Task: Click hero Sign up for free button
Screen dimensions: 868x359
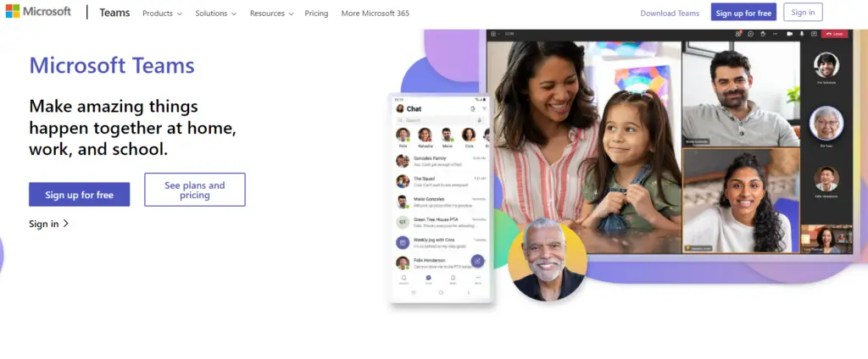Action: [x=79, y=195]
